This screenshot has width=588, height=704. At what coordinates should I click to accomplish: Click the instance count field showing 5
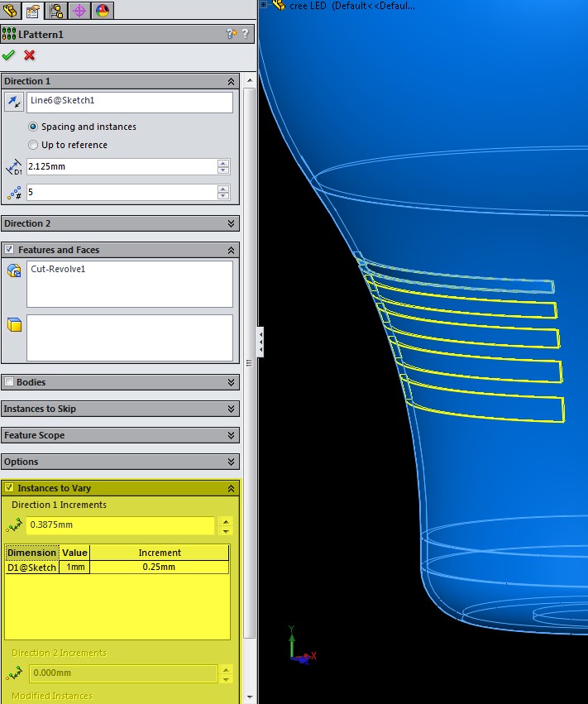click(122, 192)
